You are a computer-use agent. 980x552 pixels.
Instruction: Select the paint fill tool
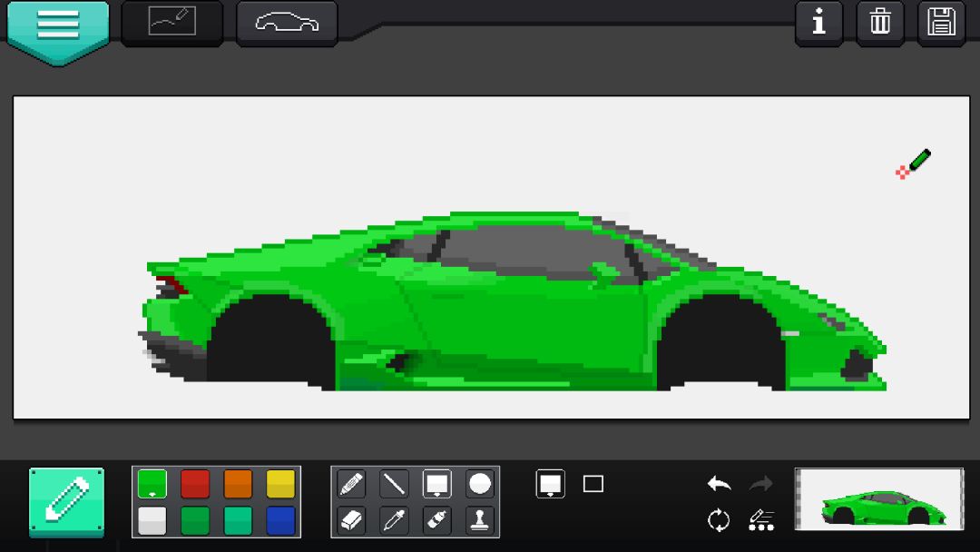point(436,520)
